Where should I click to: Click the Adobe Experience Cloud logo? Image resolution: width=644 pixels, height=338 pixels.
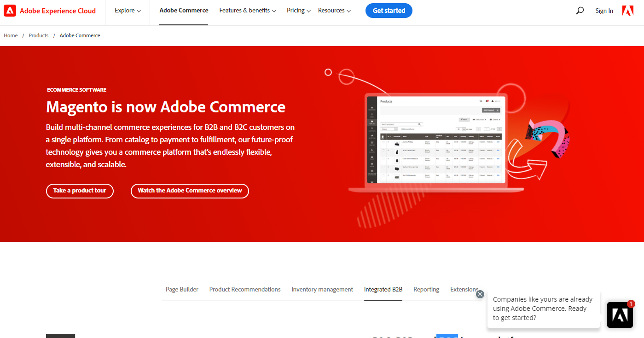tap(50, 11)
